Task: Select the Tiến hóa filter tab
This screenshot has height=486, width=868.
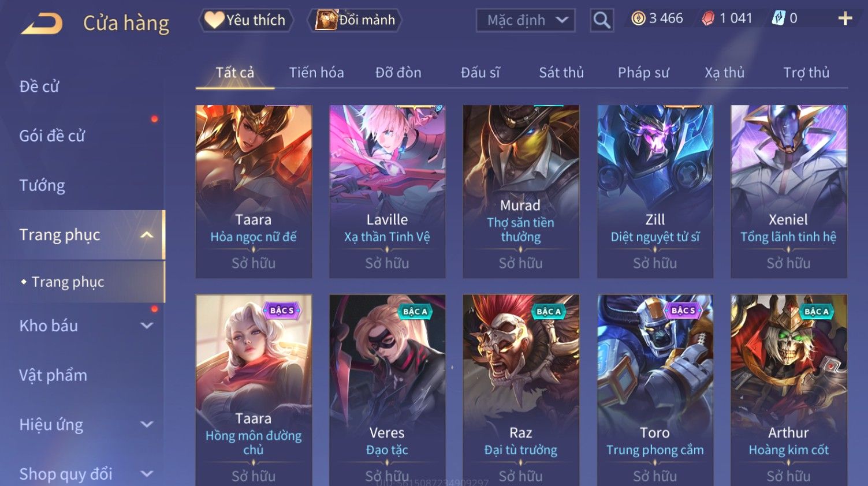Action: click(x=316, y=73)
